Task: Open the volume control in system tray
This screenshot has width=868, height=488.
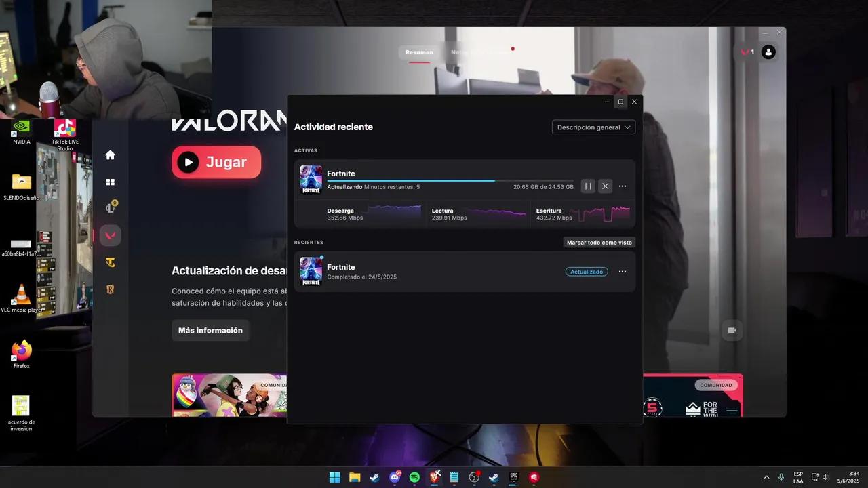Action: (825, 477)
